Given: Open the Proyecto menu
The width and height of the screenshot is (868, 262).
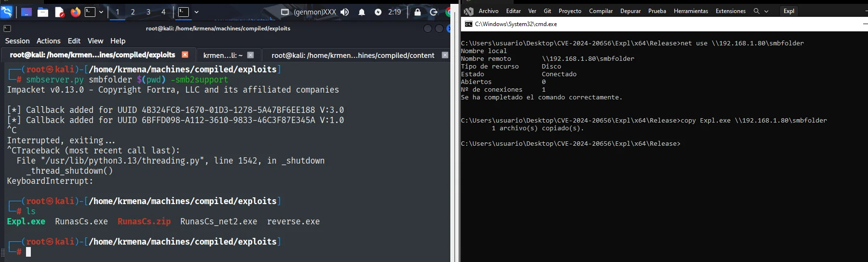Looking at the screenshot, I should pos(570,11).
